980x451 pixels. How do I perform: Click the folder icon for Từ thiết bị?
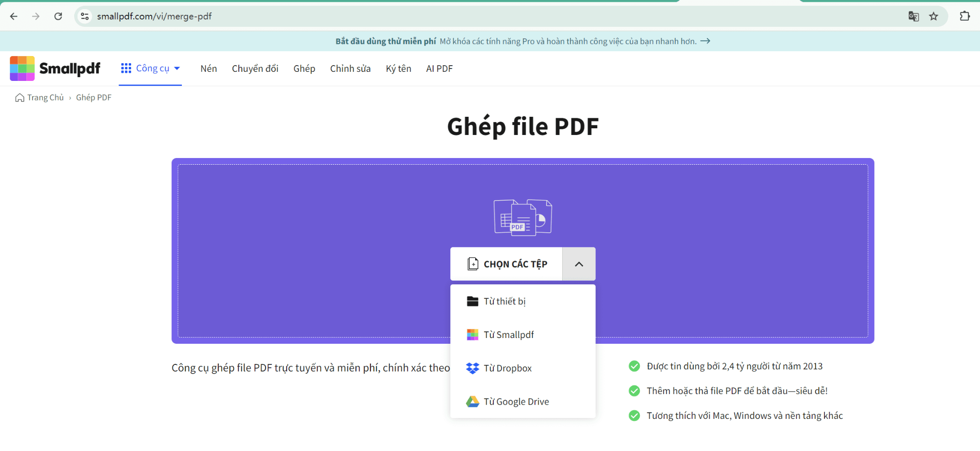coord(473,301)
